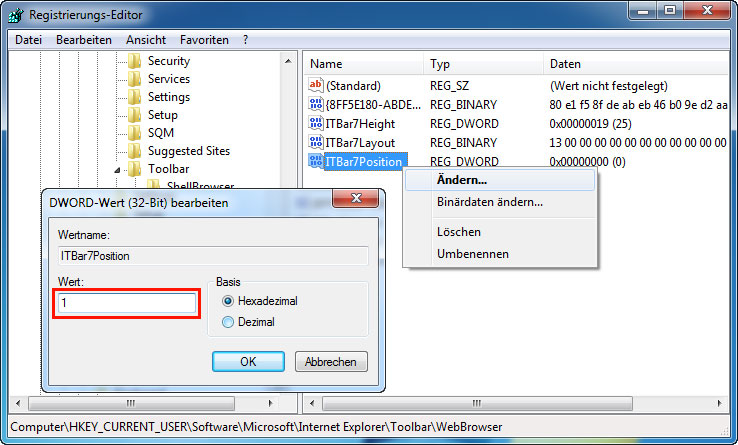Screen dimensions: 738x445
Task: Click the Services folder icon
Action: [x=135, y=79]
